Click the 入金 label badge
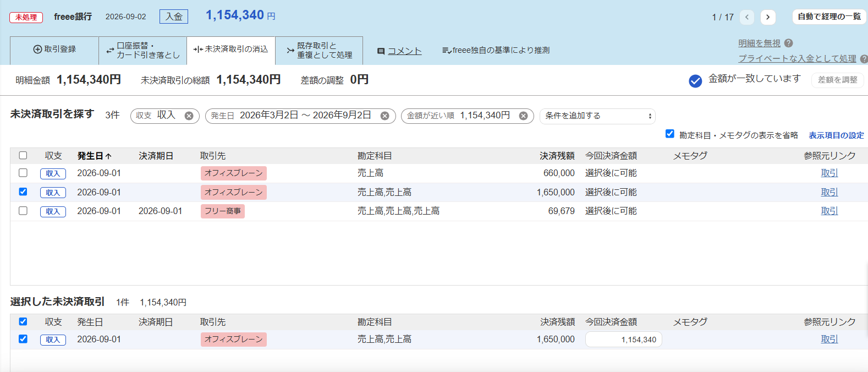The height and width of the screenshot is (372, 868). click(174, 17)
